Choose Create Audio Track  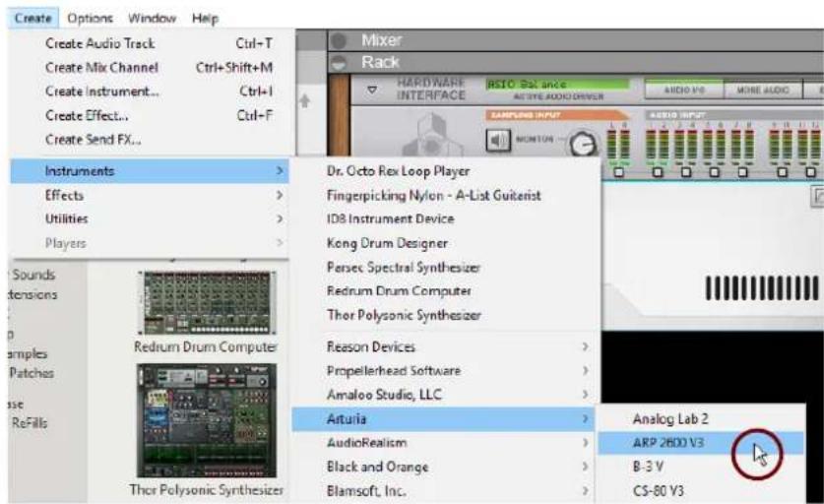150,43
